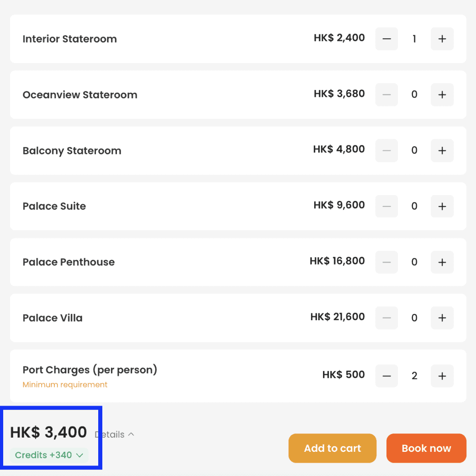Add a Palace Villa with plus icon

pos(442,317)
